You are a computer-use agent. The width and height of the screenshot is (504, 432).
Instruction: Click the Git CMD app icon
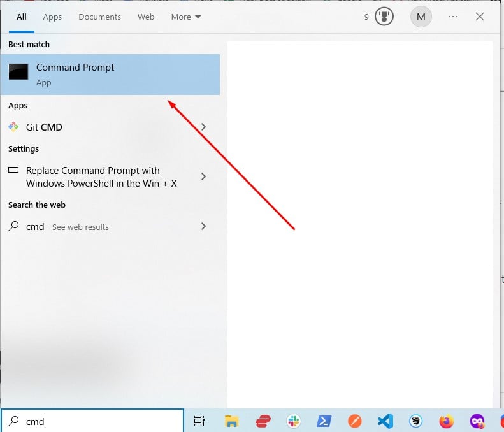pyautogui.click(x=13, y=127)
